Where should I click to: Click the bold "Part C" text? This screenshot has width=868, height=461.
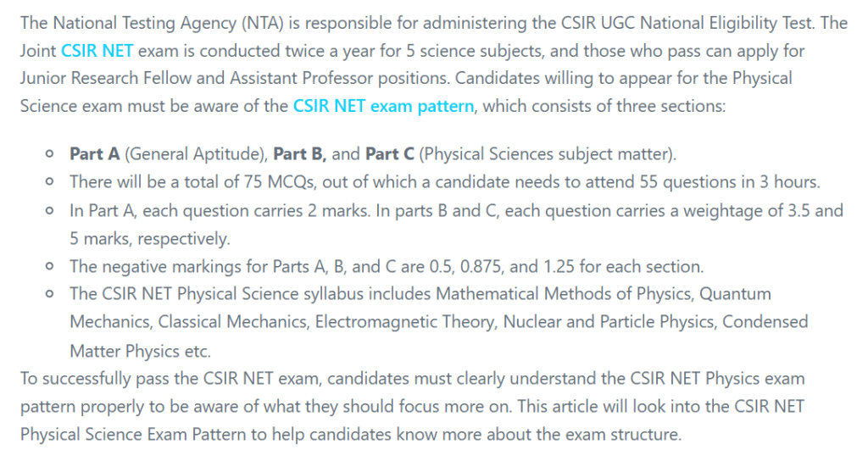coord(390,154)
